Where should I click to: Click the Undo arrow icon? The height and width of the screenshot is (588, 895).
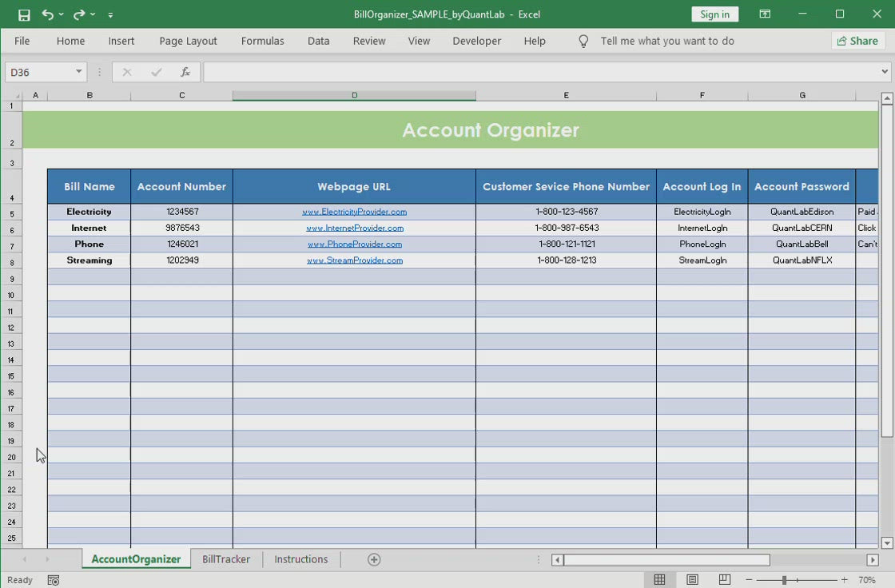(48, 14)
